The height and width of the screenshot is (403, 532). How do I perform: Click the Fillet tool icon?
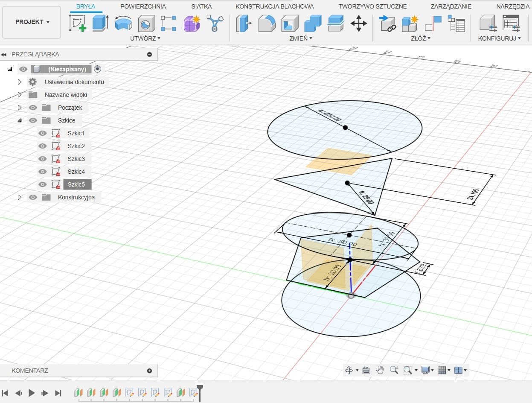(267, 23)
